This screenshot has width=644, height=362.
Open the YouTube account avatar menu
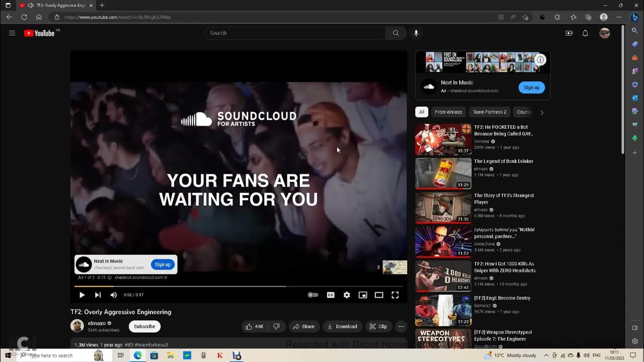[x=605, y=33]
